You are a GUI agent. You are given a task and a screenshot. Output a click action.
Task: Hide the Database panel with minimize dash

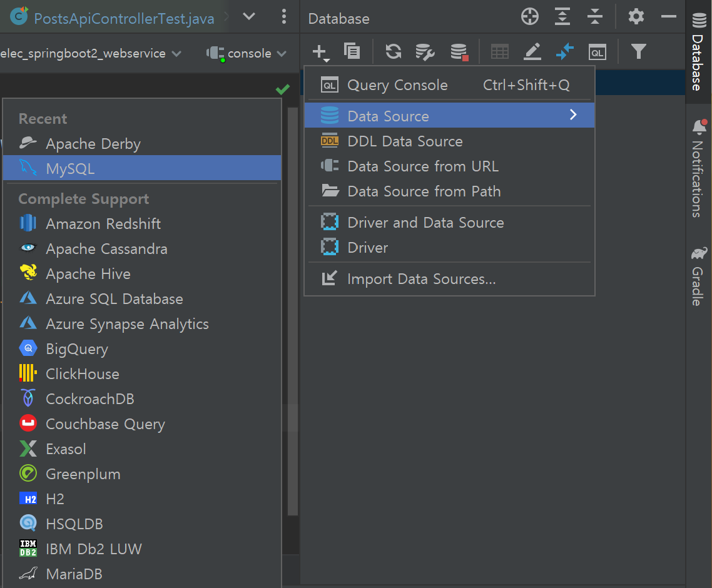point(668,17)
